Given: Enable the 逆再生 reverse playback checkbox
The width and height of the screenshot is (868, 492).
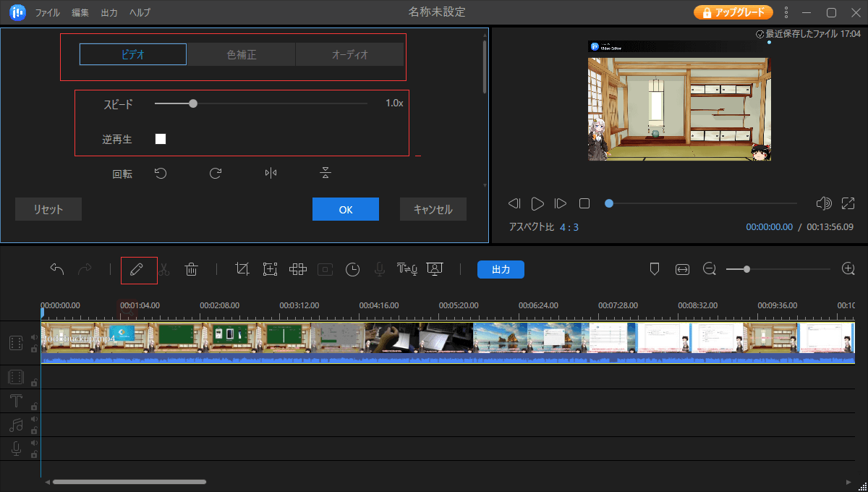Looking at the screenshot, I should 161,139.
